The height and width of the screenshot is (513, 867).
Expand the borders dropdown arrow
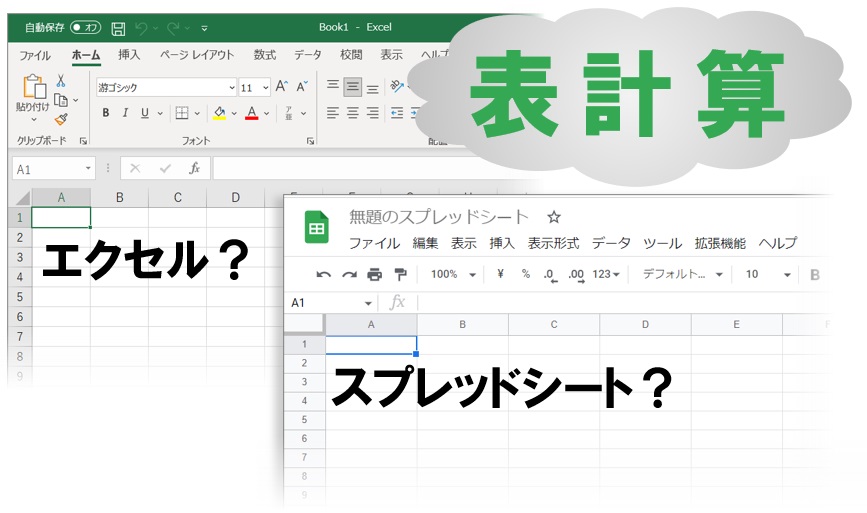[x=197, y=114]
